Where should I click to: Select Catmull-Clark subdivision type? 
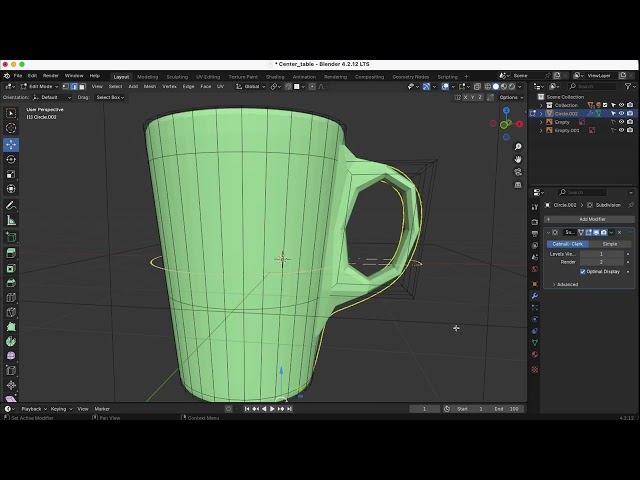click(568, 244)
